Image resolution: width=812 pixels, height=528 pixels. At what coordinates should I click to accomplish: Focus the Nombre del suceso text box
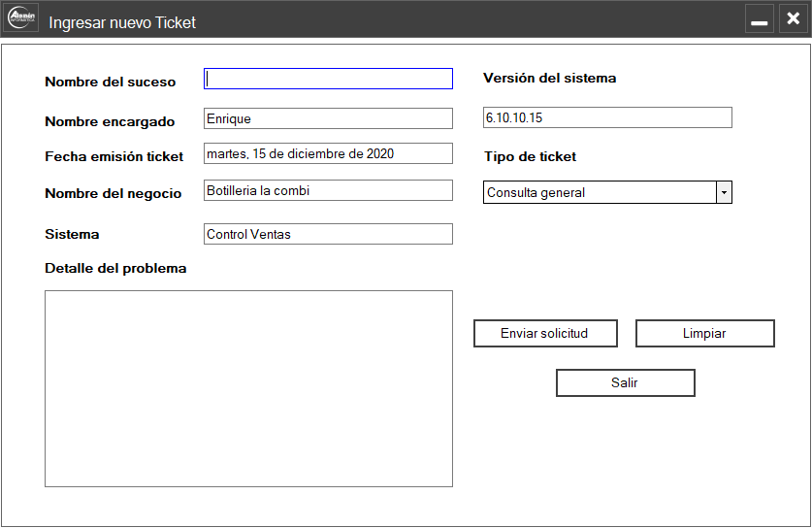[328, 79]
